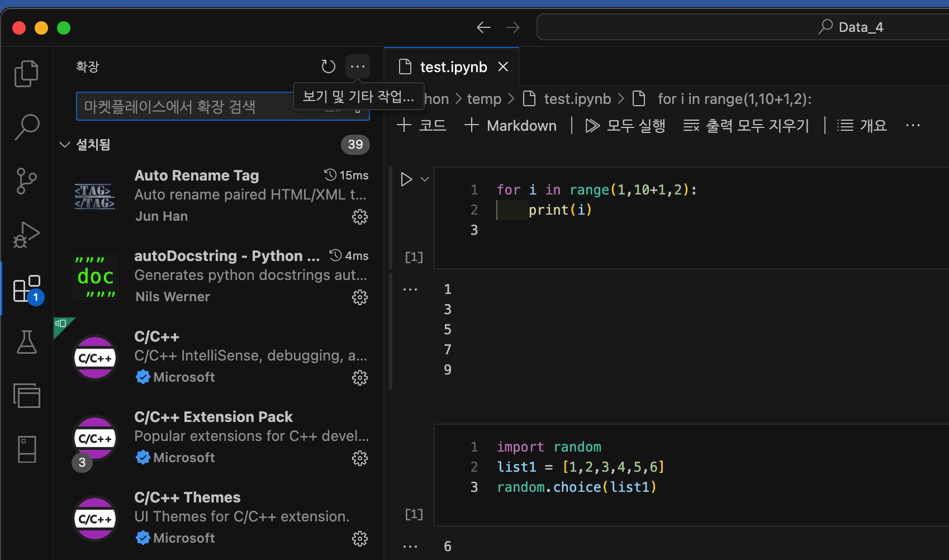Open the Run and Debug view
This screenshot has height=560, width=949.
point(26,234)
